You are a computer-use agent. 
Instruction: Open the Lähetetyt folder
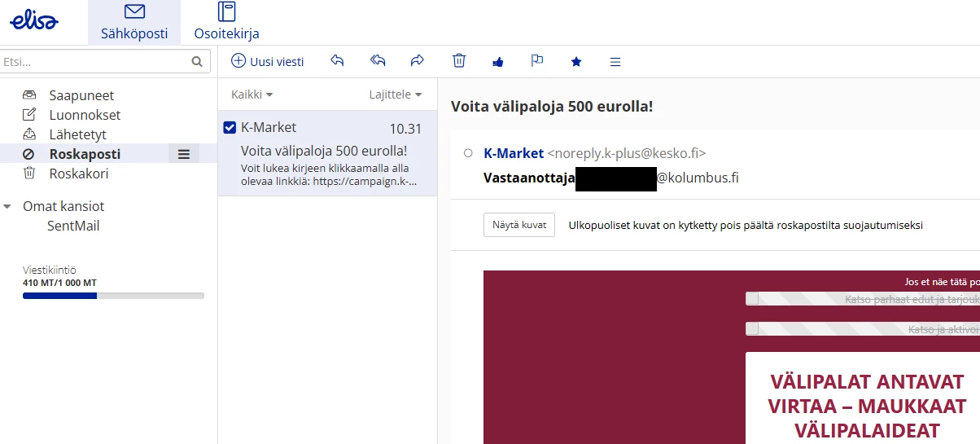77,134
